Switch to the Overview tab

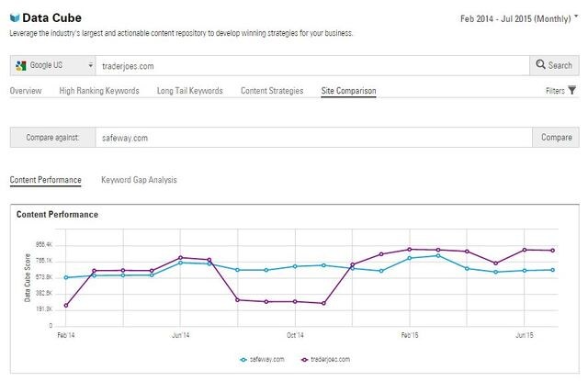click(x=26, y=91)
